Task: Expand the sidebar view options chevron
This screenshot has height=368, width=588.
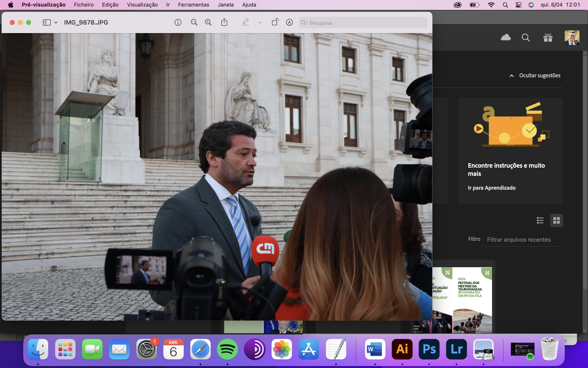Action: pyautogui.click(x=56, y=23)
